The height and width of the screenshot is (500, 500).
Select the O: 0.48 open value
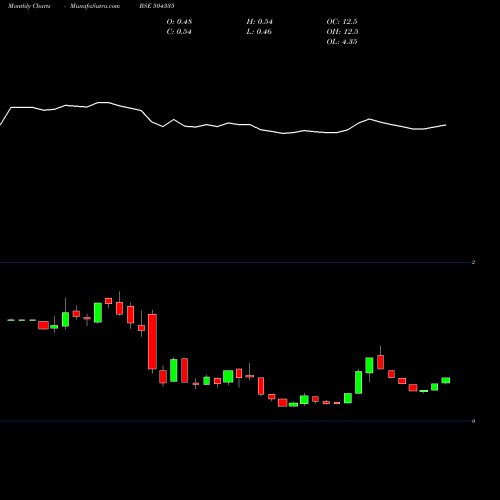pyautogui.click(x=179, y=22)
